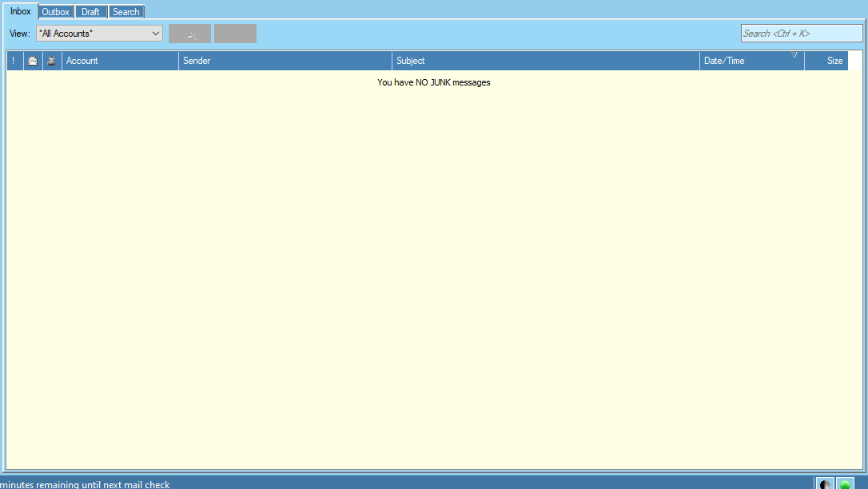Sort messages by Account column
The image size is (868, 489).
[120, 61]
